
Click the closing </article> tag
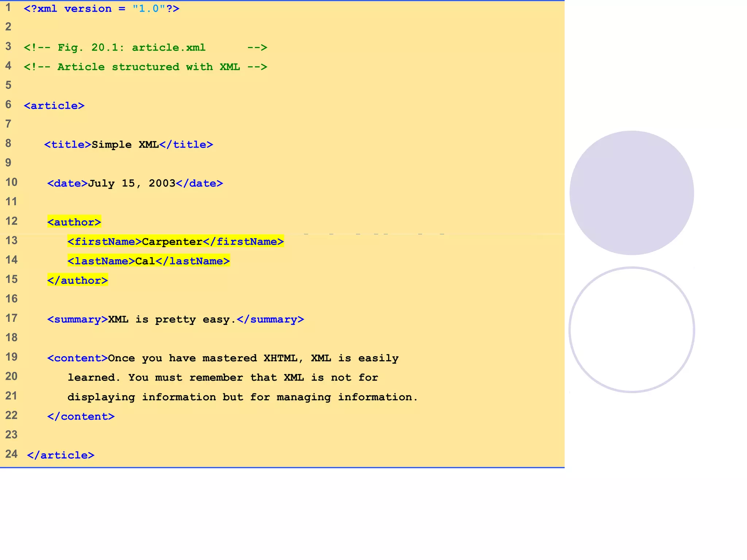point(61,455)
